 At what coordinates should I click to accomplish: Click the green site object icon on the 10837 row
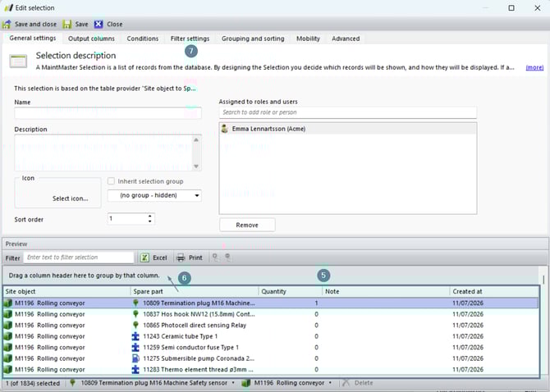click(x=7, y=314)
